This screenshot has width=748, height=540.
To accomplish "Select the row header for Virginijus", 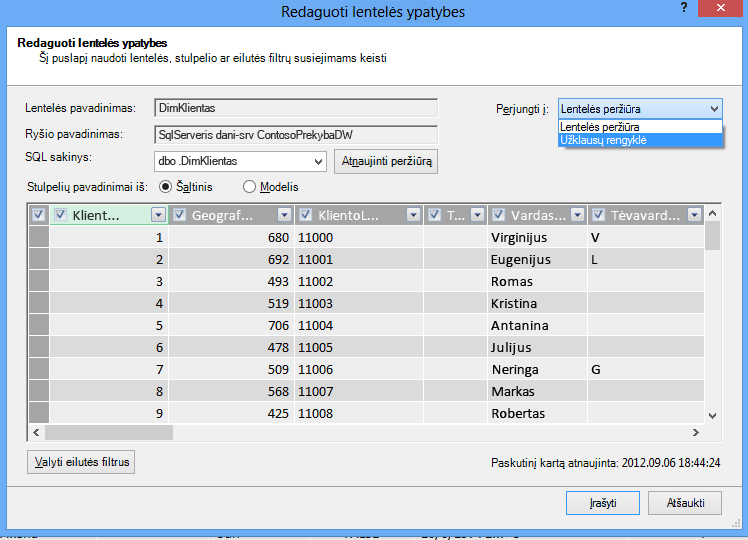I will click(39, 237).
